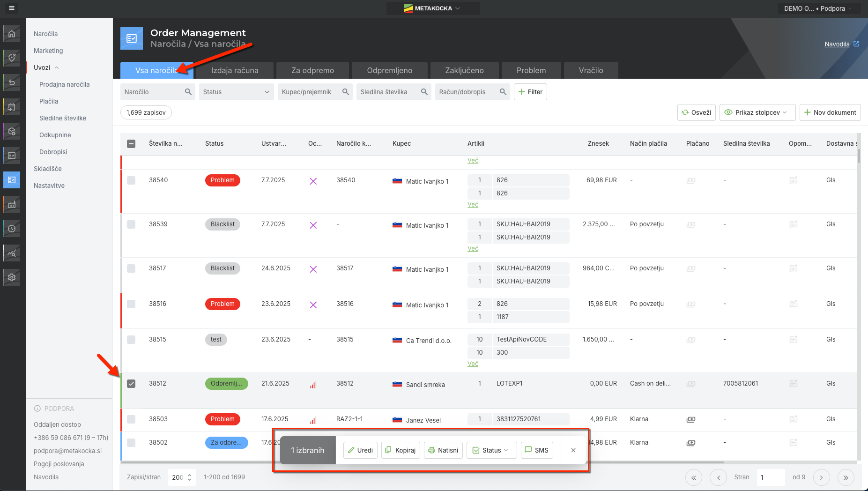Image resolution: width=868 pixels, height=491 pixels.
Task: Open the hamburger menu icon
Action: [12, 8]
